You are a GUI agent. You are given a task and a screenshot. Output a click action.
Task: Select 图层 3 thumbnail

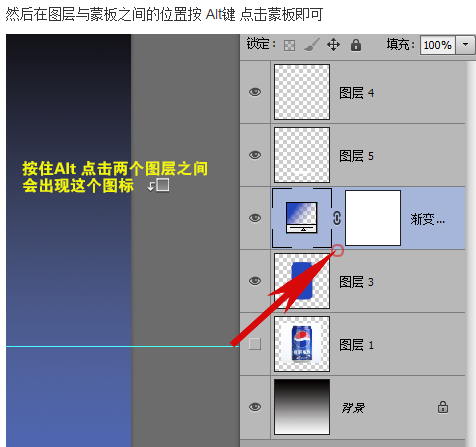click(x=302, y=281)
